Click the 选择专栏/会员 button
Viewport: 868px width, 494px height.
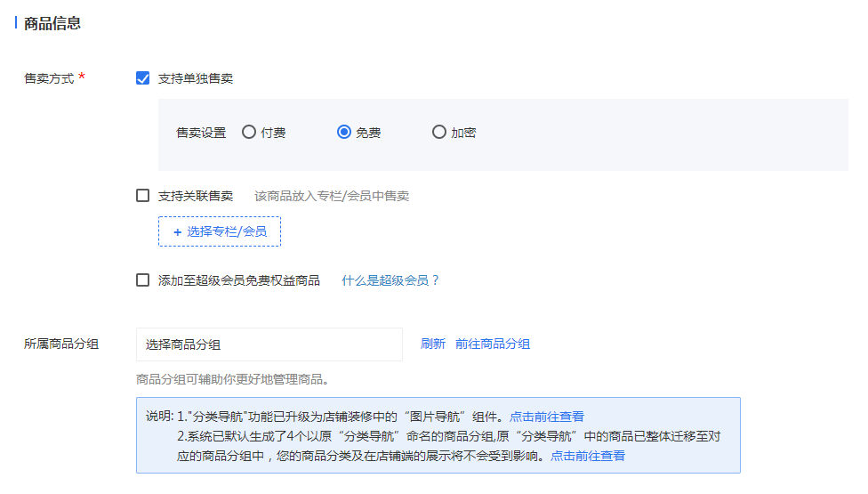220,231
